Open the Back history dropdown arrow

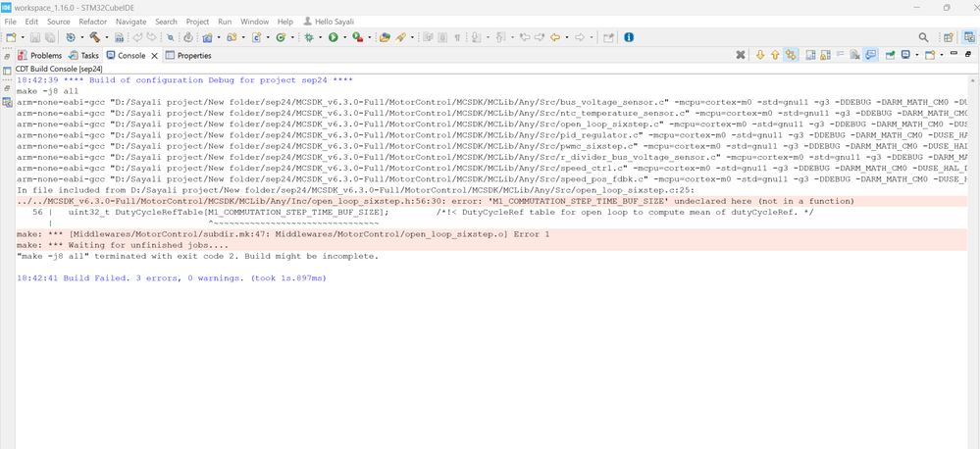tap(566, 37)
